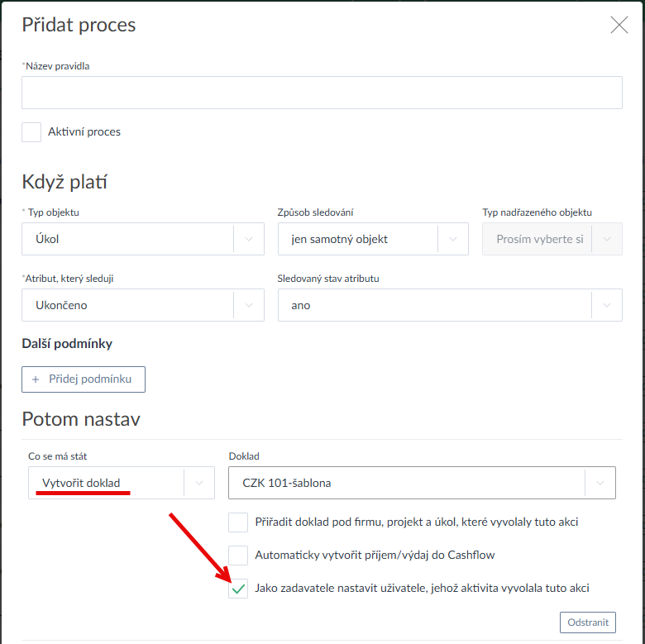Screen dimensions: 645x644
Task: Enable Automaticky vytvořit příjem/výdaj do Cashflow
Action: [x=238, y=556]
